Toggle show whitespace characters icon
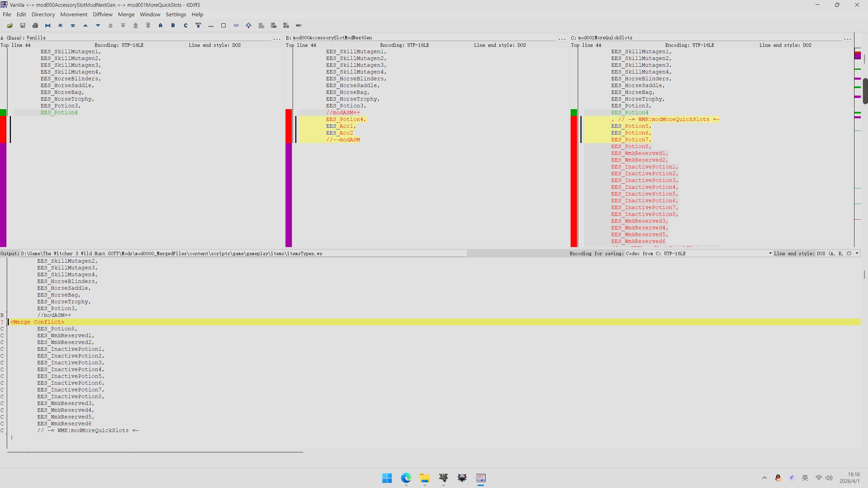Screen dimensions: 868x488 click(x=211, y=25)
